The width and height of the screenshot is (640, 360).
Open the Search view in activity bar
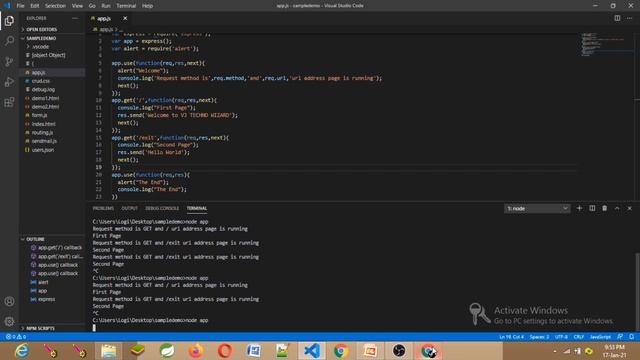9,41
